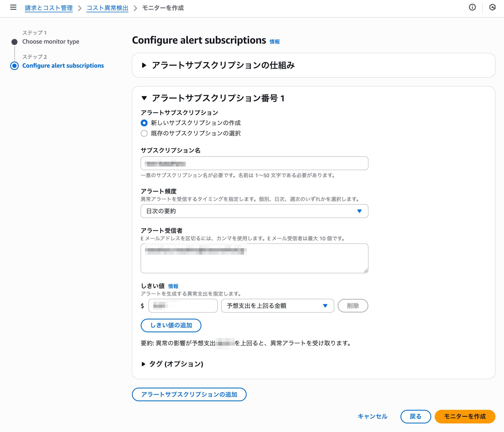The width and height of the screenshot is (504, 432).
Task: Expand アラートサブスクリプションの仕組み section
Action: 144,65
